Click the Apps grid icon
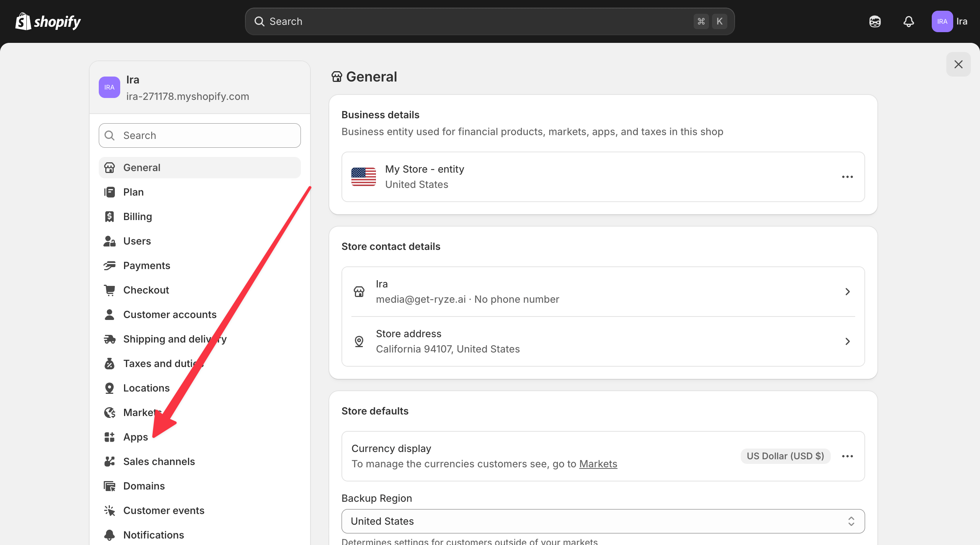 click(109, 437)
